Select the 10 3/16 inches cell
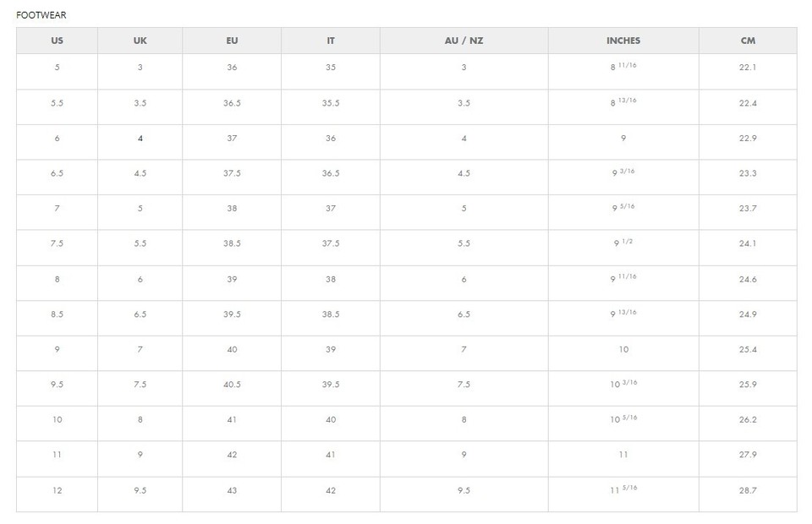Viewport: 812px width, 524px height. 623,385
